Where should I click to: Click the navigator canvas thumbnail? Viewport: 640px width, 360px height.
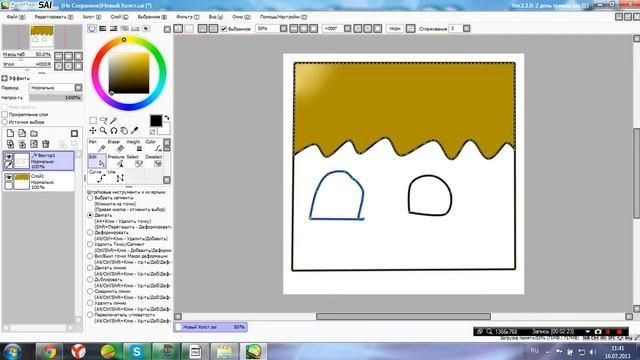tap(42, 37)
